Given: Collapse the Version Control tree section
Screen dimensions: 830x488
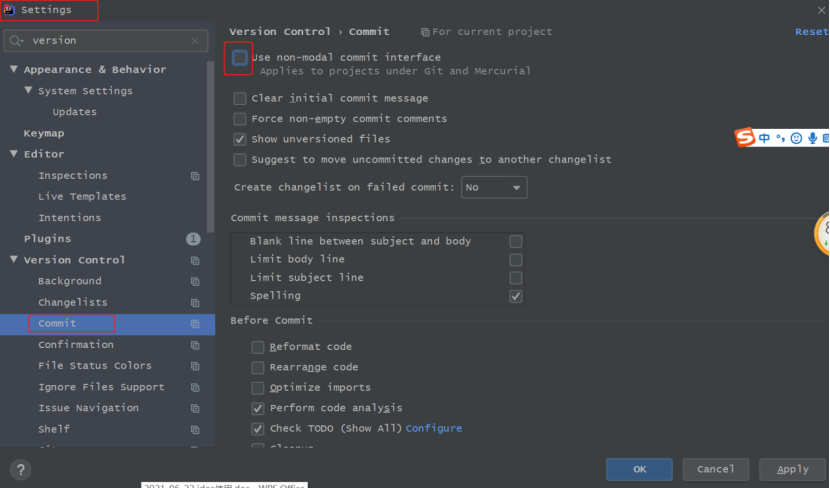Looking at the screenshot, I should [14, 260].
